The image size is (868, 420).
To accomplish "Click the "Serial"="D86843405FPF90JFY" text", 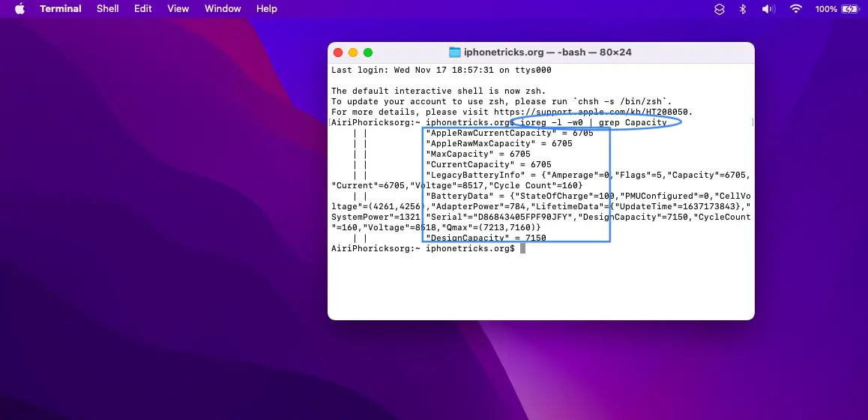I will (x=498, y=217).
